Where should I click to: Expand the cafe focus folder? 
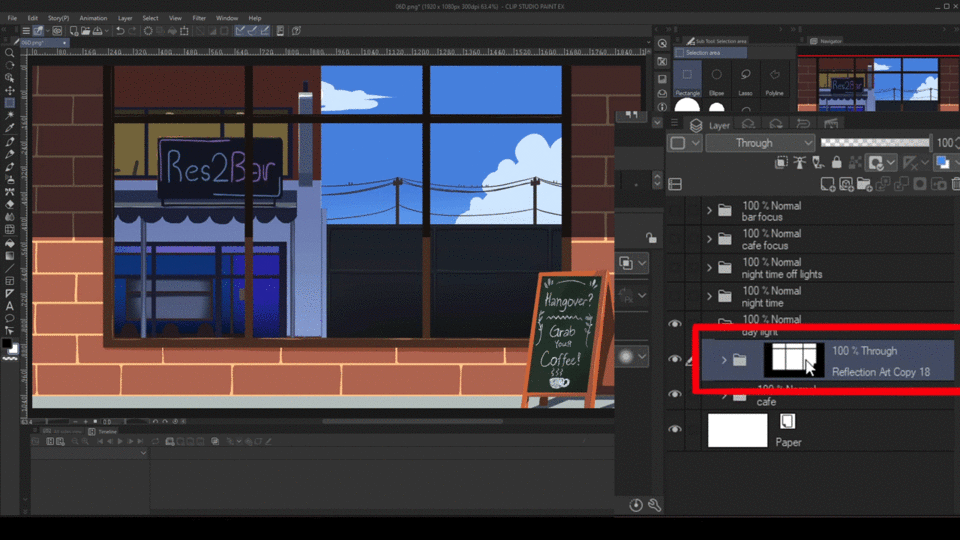[x=710, y=239]
